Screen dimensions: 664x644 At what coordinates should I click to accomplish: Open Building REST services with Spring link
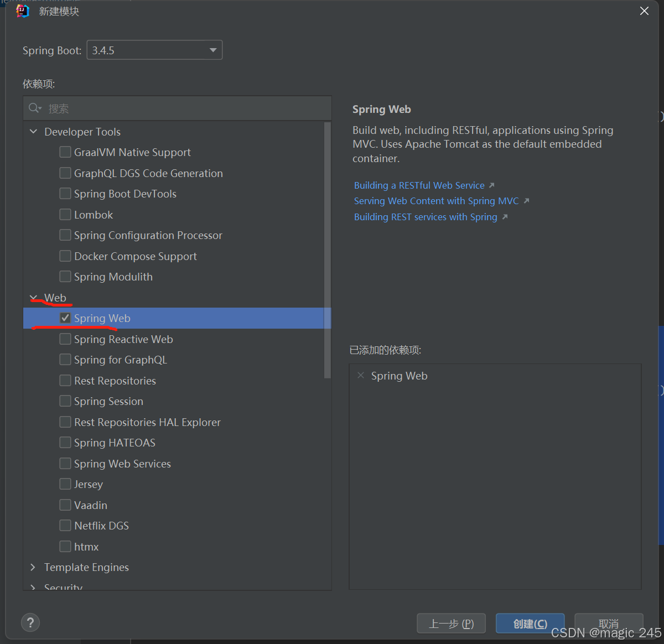pos(426,217)
